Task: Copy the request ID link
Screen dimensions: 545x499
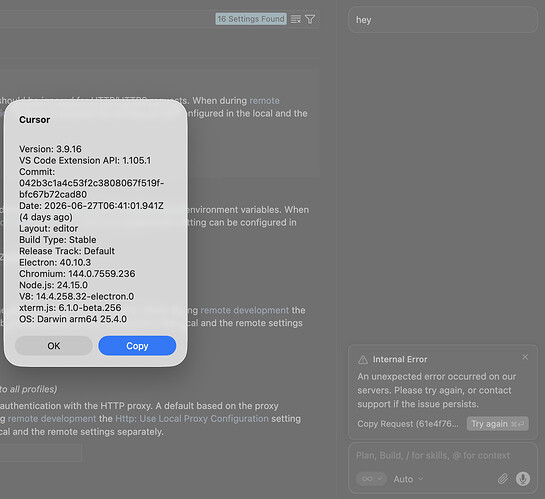Action: (408, 424)
